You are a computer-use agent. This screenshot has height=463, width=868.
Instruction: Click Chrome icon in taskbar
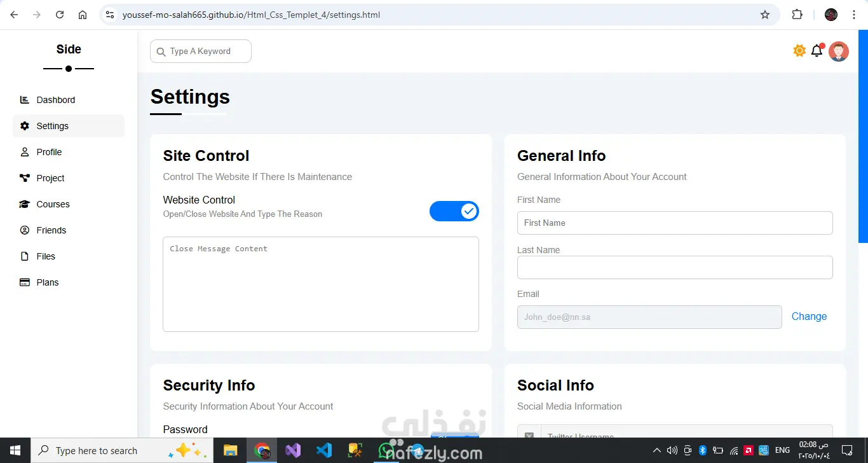[262, 450]
